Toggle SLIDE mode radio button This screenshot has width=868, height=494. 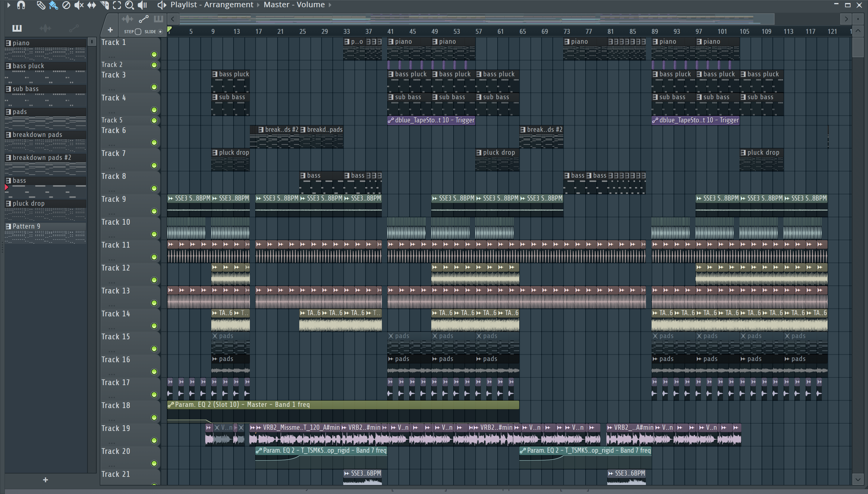click(160, 32)
